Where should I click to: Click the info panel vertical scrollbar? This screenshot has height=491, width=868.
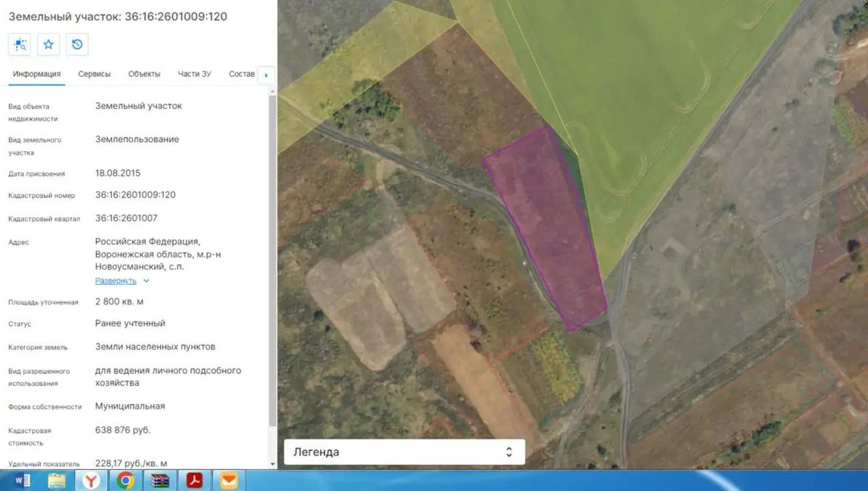coord(272,260)
